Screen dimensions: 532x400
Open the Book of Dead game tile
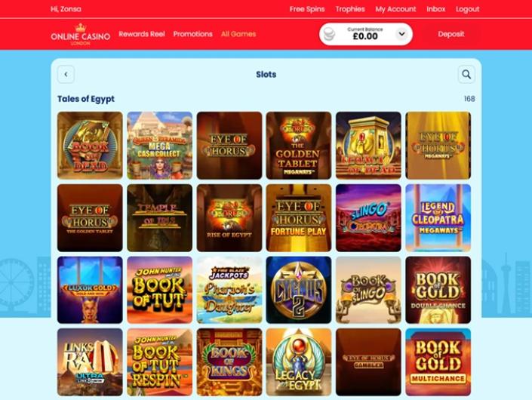[x=90, y=145]
